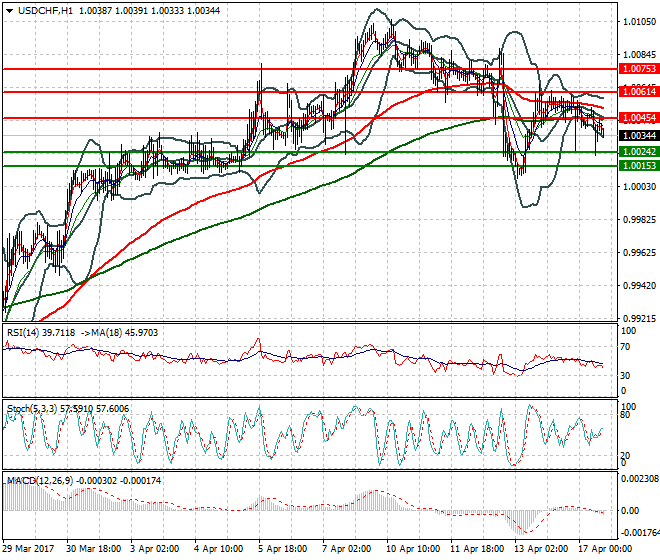Image resolution: width=660 pixels, height=560 pixels.
Task: Select the red 1.00753 price label
Action: (639, 69)
